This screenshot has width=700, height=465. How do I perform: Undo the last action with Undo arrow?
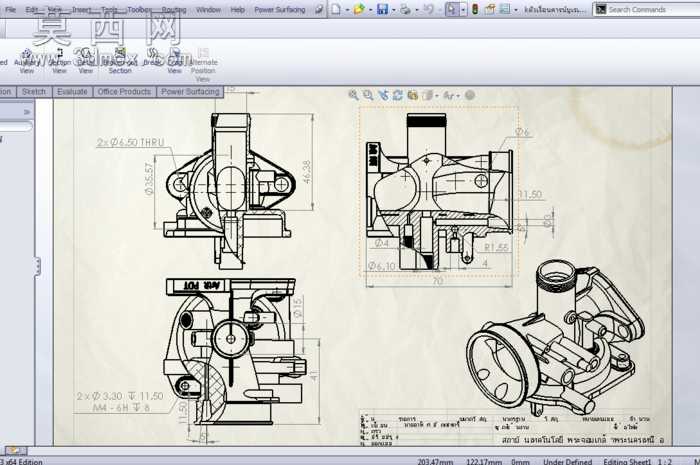click(x=428, y=9)
